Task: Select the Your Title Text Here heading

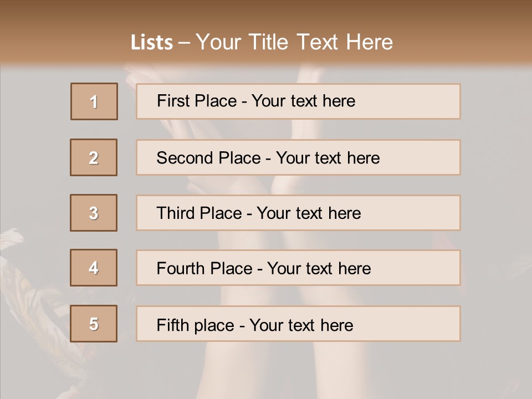Action: tap(294, 42)
